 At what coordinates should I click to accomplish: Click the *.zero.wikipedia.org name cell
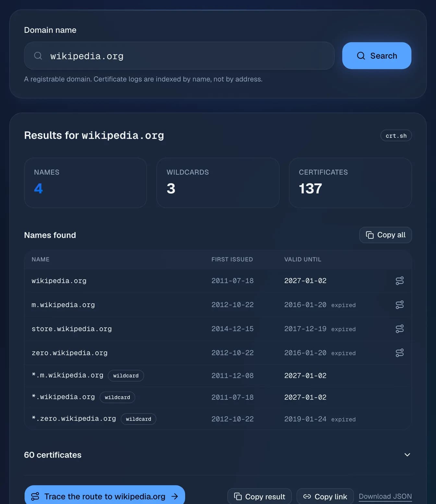point(74,419)
